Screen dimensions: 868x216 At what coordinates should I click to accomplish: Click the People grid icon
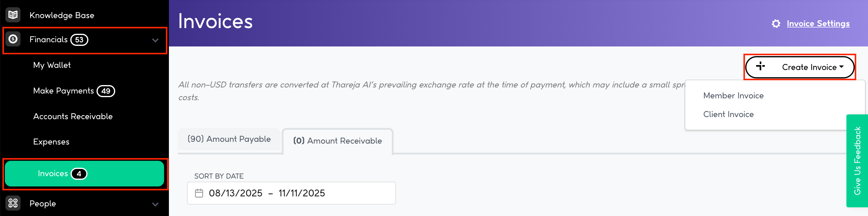point(13,203)
